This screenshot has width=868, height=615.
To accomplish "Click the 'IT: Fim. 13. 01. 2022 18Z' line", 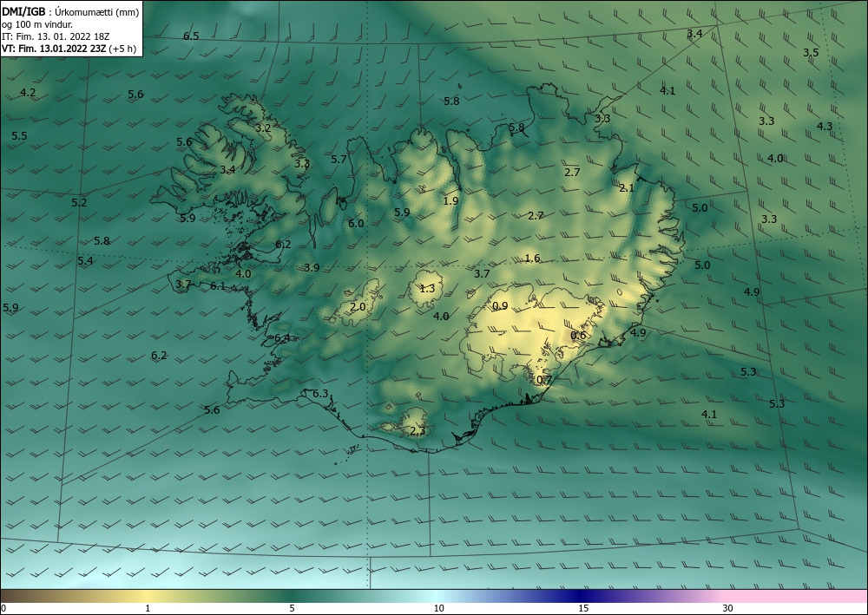I will [x=56, y=36].
